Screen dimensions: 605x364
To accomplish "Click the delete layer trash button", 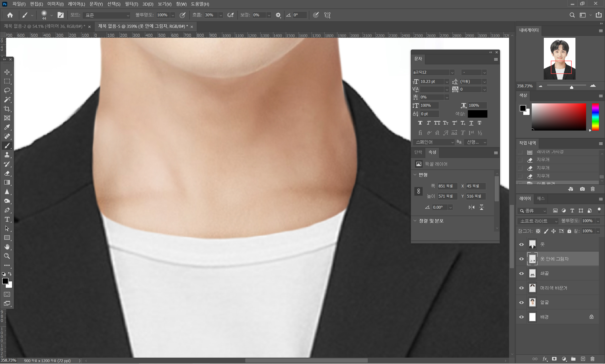I will point(592,359).
